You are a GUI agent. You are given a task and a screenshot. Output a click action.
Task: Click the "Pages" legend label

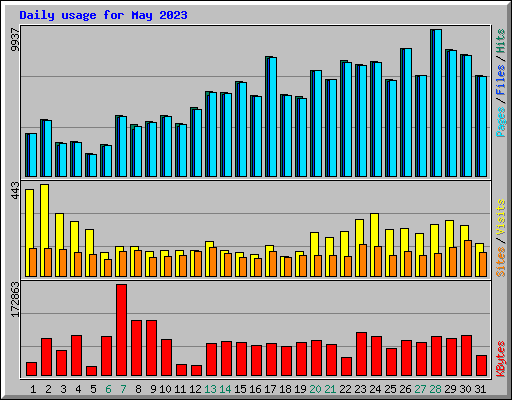(501, 122)
